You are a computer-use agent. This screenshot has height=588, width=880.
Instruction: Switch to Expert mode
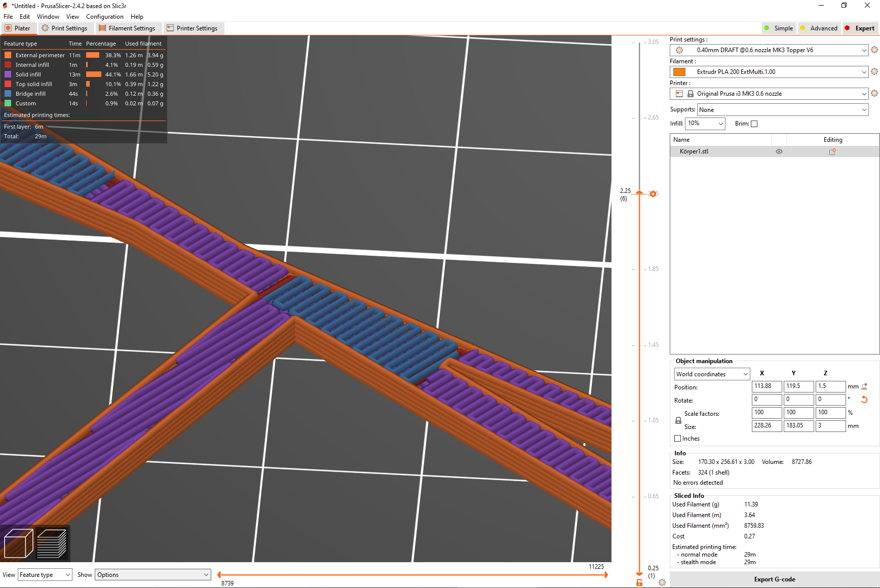(860, 28)
